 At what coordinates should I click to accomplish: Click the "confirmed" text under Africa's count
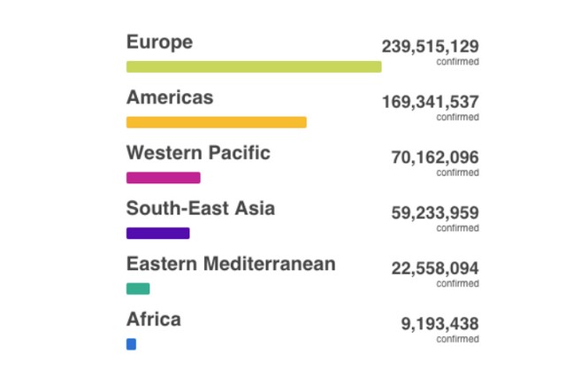click(x=457, y=339)
